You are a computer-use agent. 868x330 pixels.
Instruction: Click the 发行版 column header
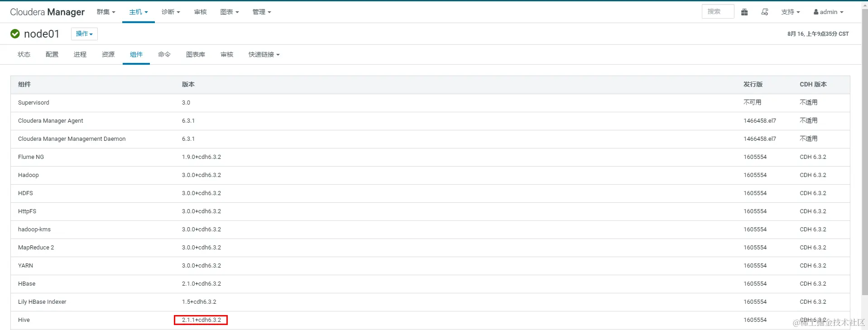(x=753, y=85)
